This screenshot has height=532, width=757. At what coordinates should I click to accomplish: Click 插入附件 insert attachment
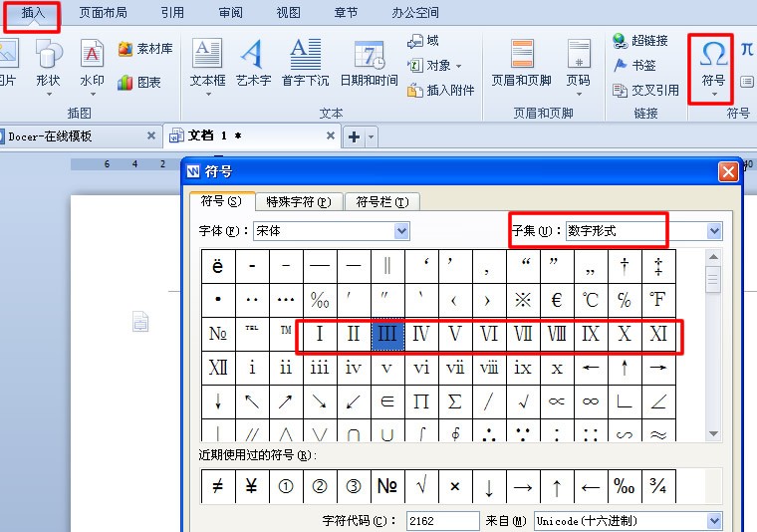pos(441,91)
